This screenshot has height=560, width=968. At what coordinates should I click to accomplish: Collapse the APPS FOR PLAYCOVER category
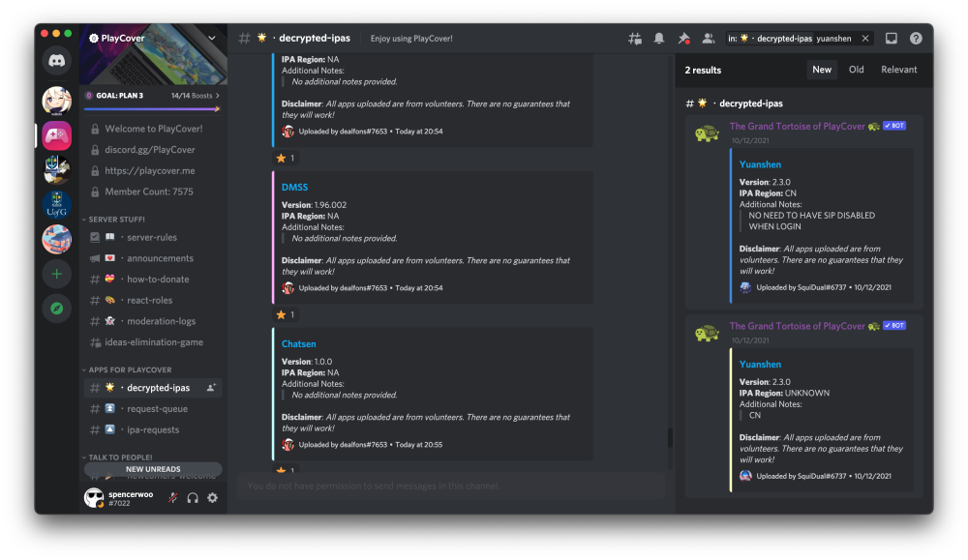127,369
